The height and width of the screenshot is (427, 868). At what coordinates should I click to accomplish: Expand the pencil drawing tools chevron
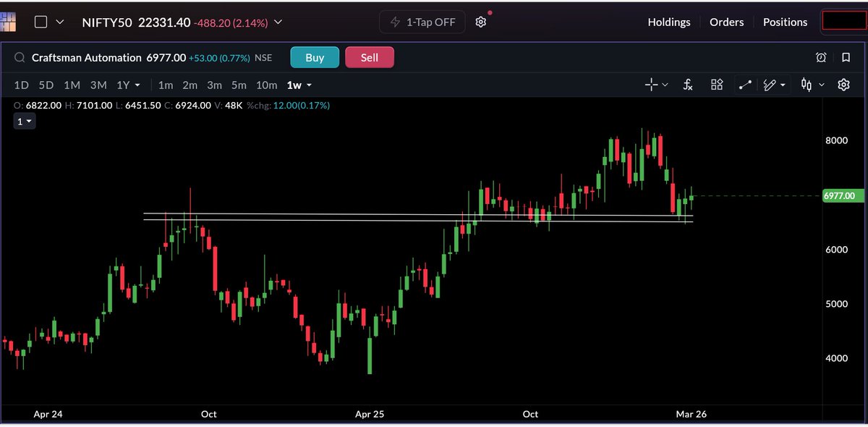coord(783,85)
